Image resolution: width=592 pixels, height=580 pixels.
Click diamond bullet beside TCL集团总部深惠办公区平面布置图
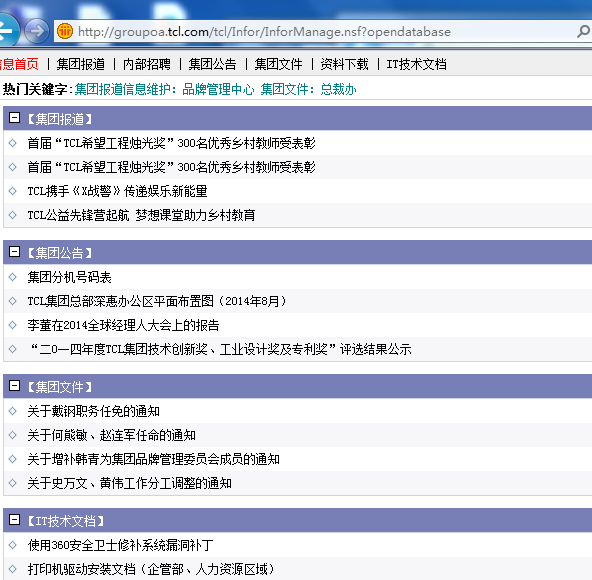12,301
